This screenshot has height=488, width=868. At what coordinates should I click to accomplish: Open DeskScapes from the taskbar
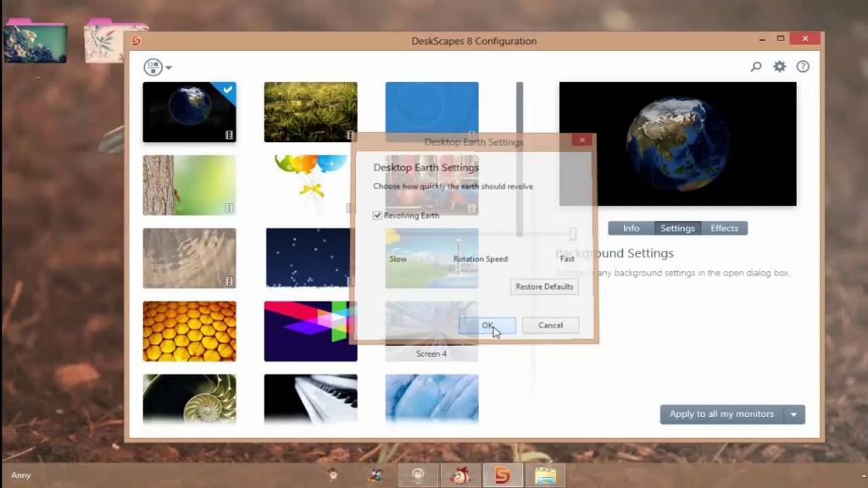coord(504,476)
